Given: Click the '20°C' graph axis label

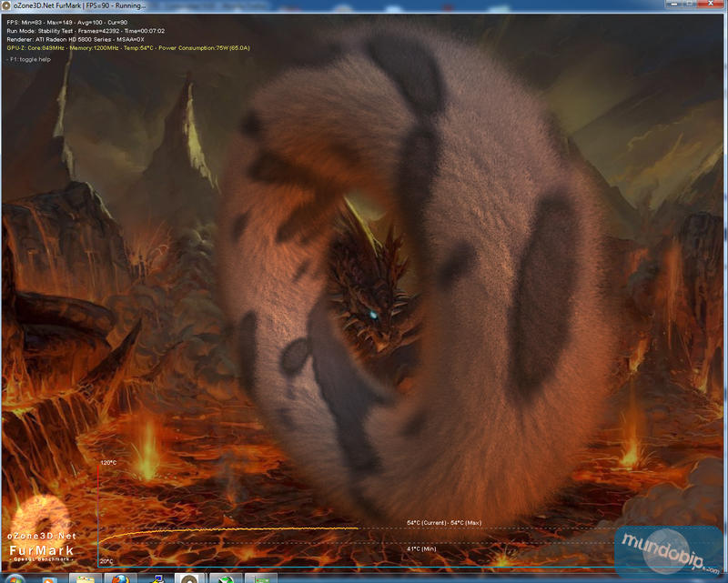Looking at the screenshot, I should click(x=106, y=561).
